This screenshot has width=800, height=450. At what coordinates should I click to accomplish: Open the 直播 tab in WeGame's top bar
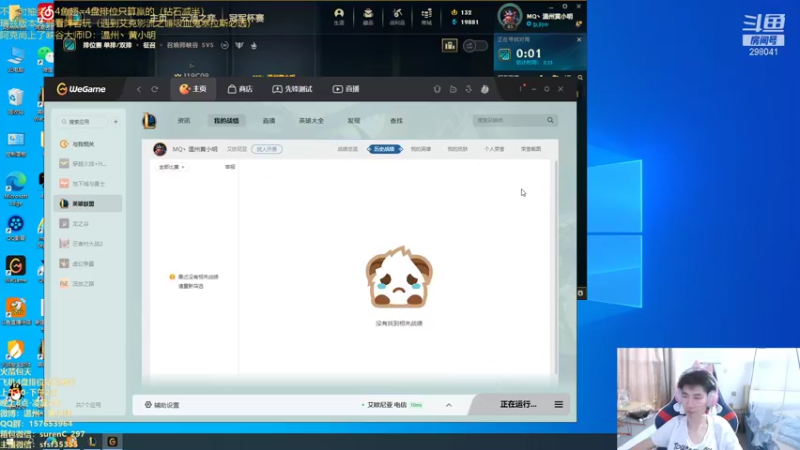[x=346, y=89]
